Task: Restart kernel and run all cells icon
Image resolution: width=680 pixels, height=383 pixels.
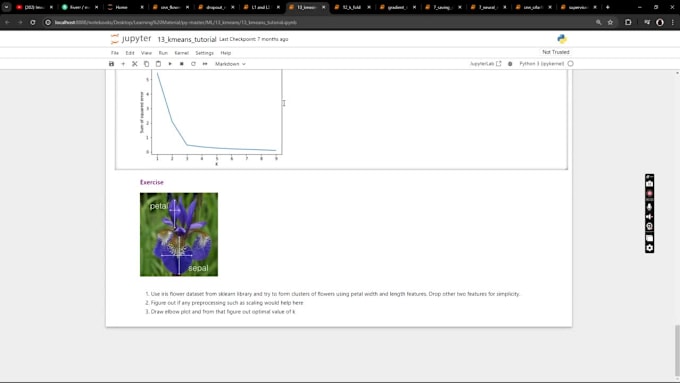Action: [205, 64]
